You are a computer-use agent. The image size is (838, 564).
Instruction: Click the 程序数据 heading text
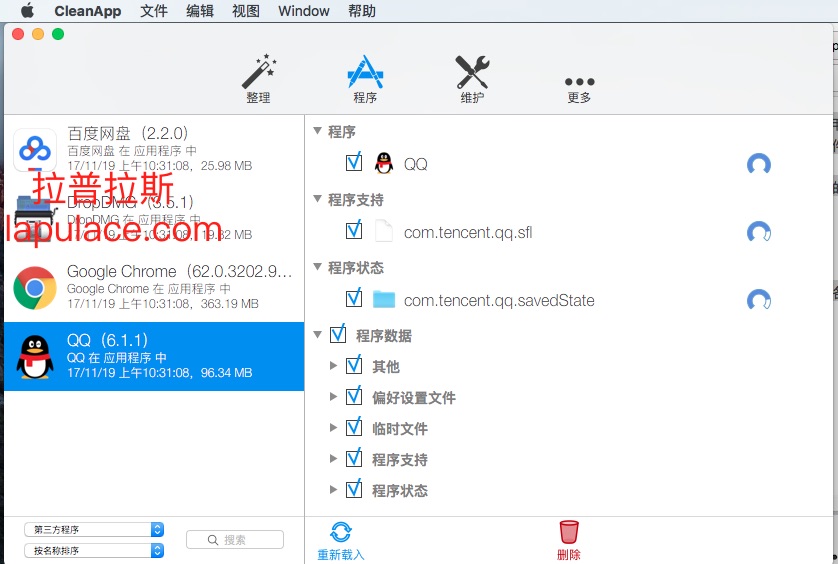point(384,335)
